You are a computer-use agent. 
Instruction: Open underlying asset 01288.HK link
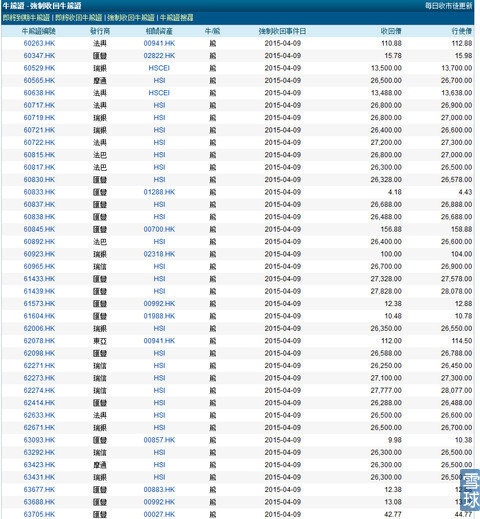pyautogui.click(x=159, y=192)
